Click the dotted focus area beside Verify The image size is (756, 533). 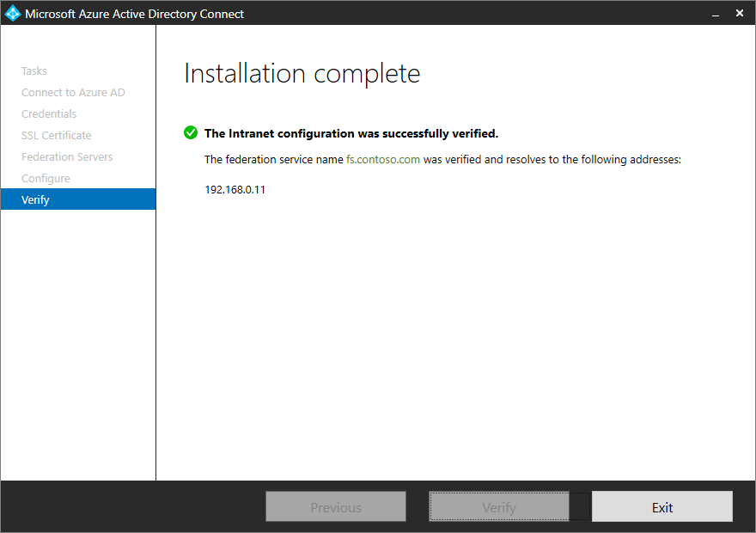(x=581, y=506)
